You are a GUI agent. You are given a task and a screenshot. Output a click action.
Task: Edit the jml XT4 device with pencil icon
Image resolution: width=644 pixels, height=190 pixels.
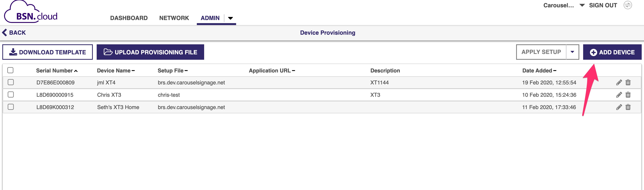coord(619,82)
